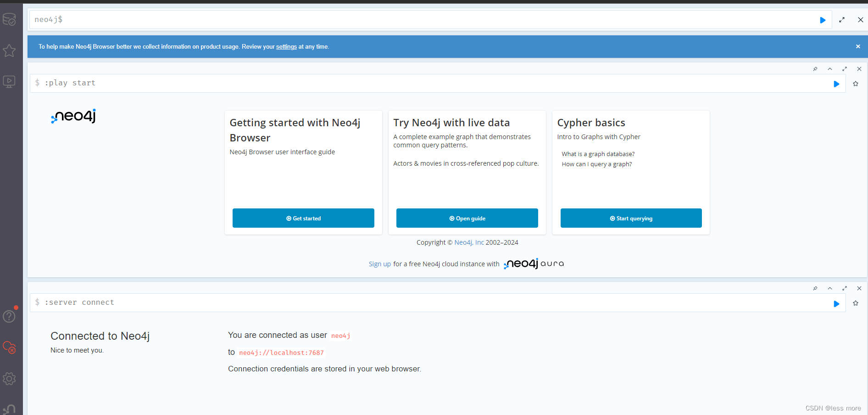Dismiss the blue usage information banner

click(858, 46)
